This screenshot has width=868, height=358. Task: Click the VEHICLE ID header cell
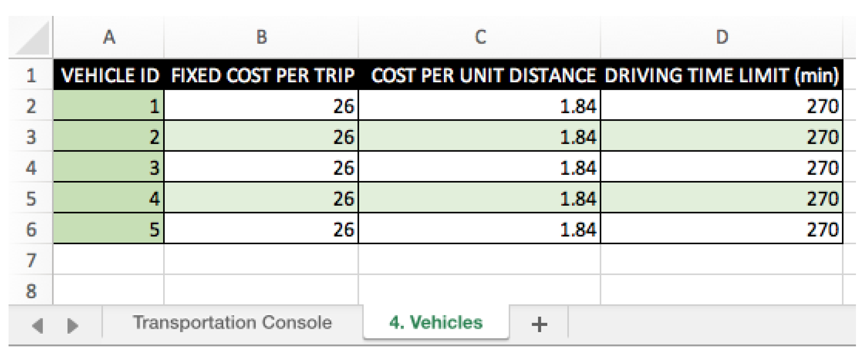(x=109, y=75)
